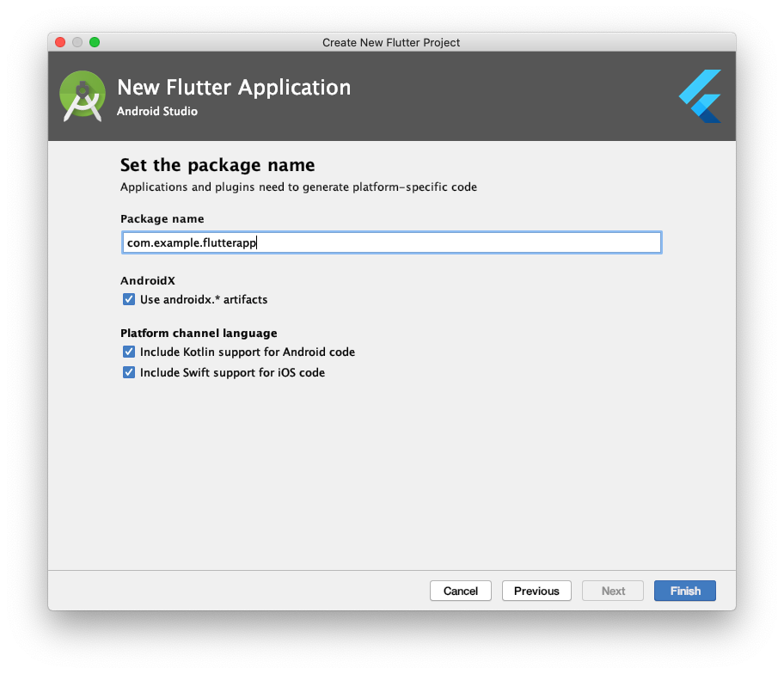
Task: Toggle Include Kotlin support for Android code
Action: (129, 352)
